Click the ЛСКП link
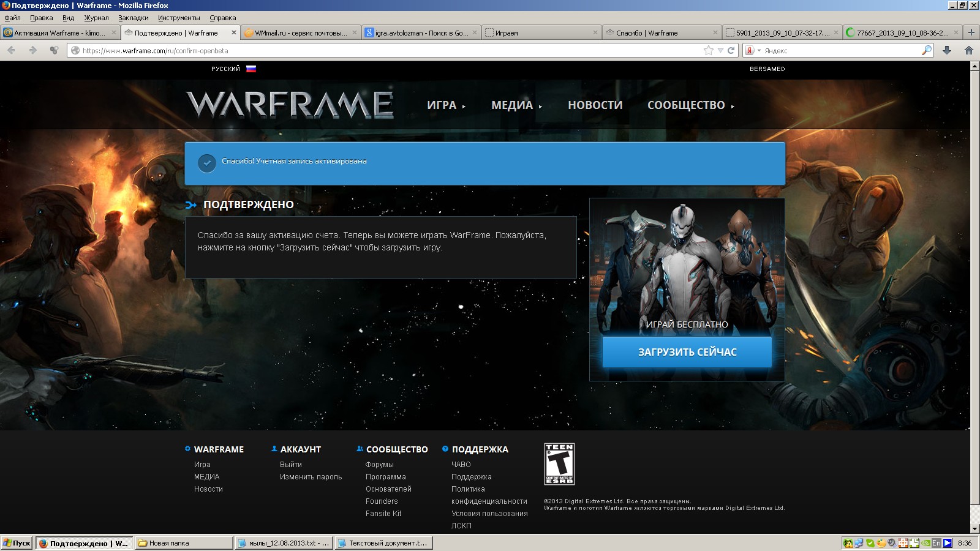 (x=461, y=526)
